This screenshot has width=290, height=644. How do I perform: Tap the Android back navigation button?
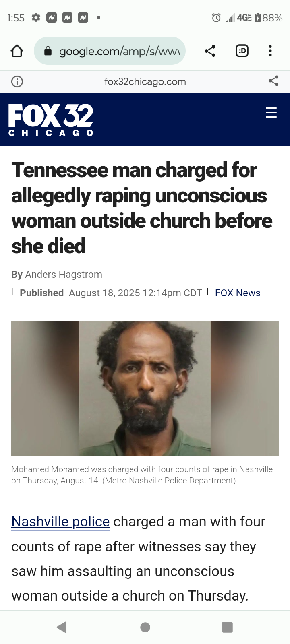coord(62,627)
